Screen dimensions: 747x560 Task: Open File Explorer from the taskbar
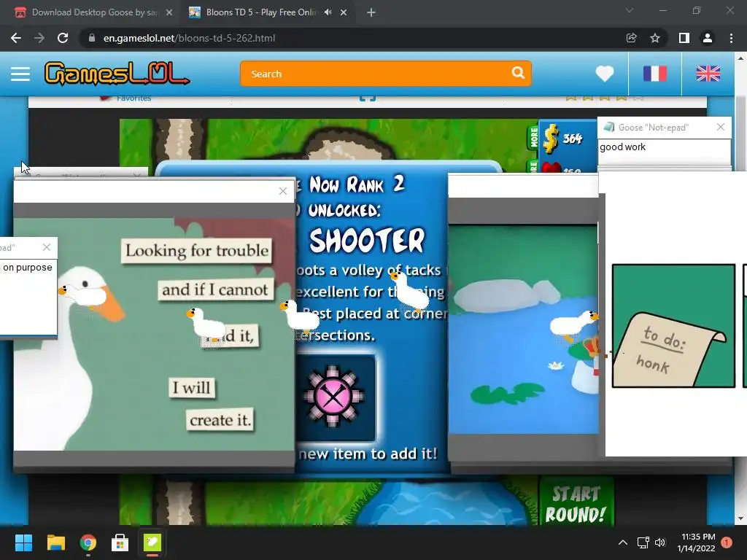click(55, 542)
